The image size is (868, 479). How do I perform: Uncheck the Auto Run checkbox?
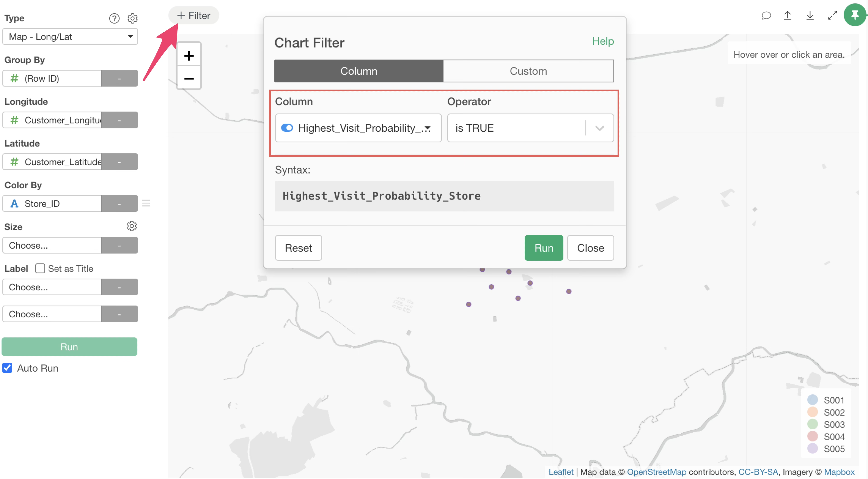7,368
